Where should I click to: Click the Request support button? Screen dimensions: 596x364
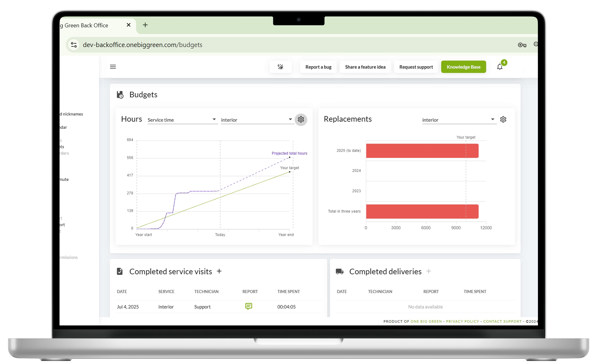pyautogui.click(x=416, y=67)
